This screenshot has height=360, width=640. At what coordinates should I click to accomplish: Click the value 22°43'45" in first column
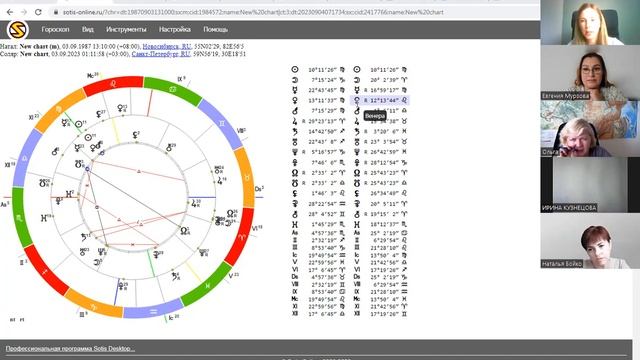pos(322,90)
